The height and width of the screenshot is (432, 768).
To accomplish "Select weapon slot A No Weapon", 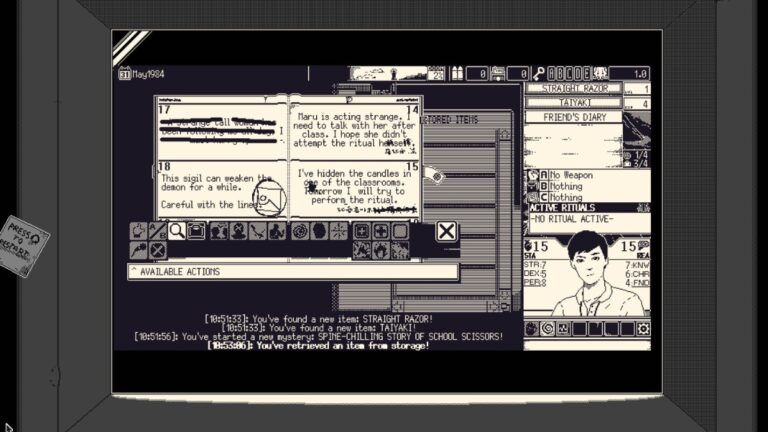I will [575, 175].
